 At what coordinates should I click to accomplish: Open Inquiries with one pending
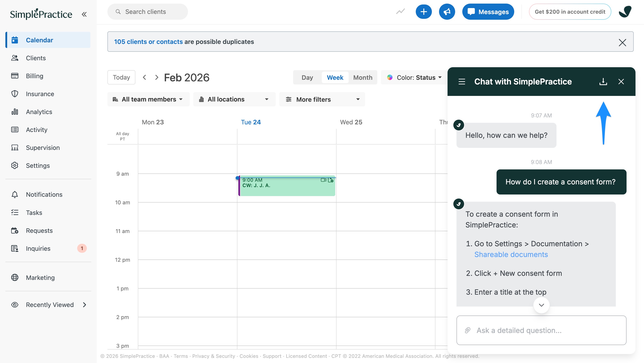[x=48, y=248]
